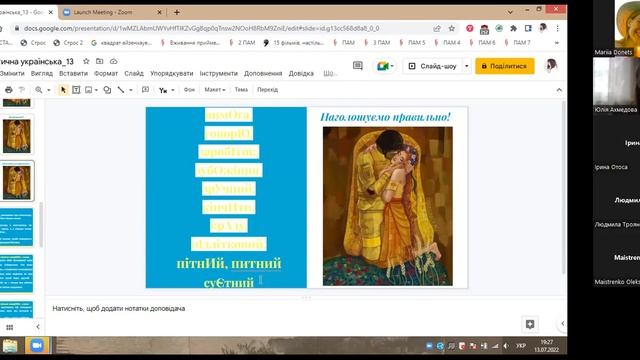
Task: Open comment history icon
Action: [x=358, y=66]
